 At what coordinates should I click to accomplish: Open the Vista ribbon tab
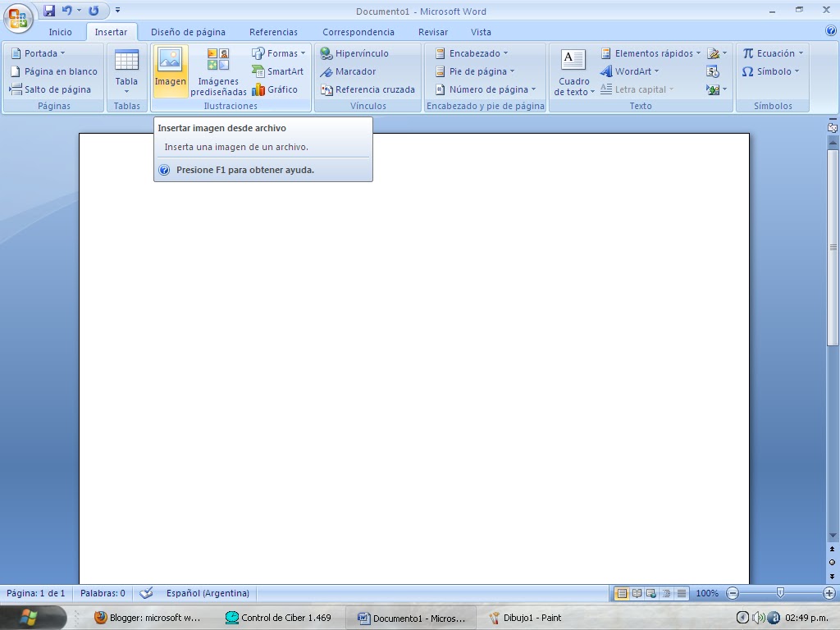(x=481, y=31)
